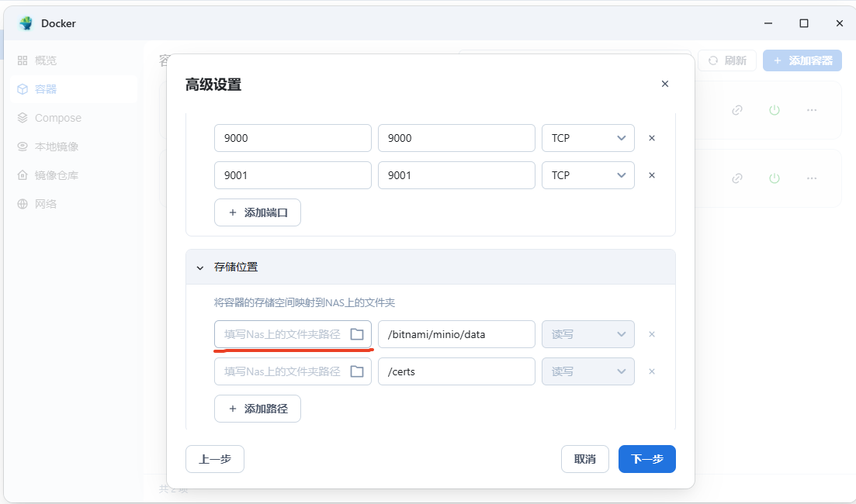Viewport: 856px width, 504px height.
Task: Click folder browse icon for /bitnami/minio/data path
Action: pyautogui.click(x=357, y=334)
